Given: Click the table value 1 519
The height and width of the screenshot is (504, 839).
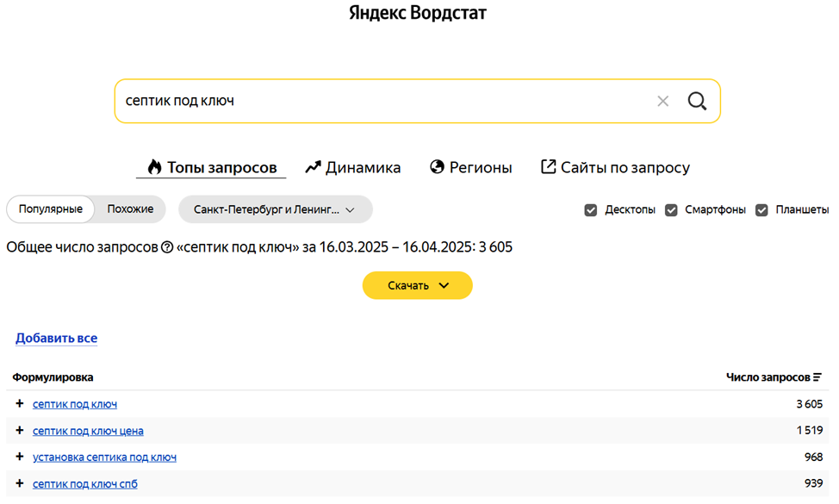Looking at the screenshot, I should (x=809, y=430).
